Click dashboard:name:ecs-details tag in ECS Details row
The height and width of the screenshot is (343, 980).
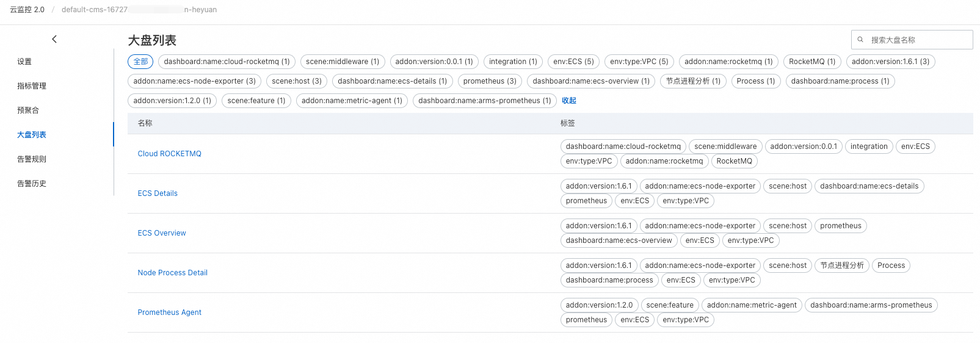pyautogui.click(x=869, y=186)
